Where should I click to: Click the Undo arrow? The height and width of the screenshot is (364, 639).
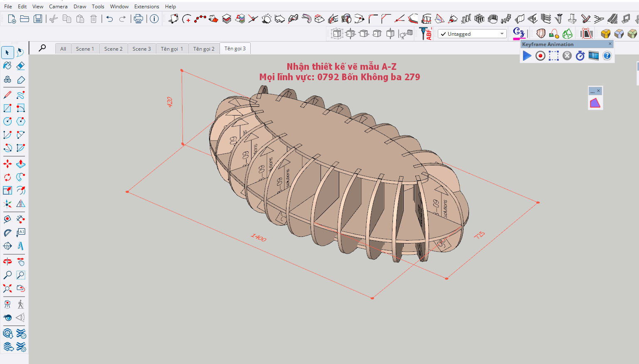click(109, 19)
